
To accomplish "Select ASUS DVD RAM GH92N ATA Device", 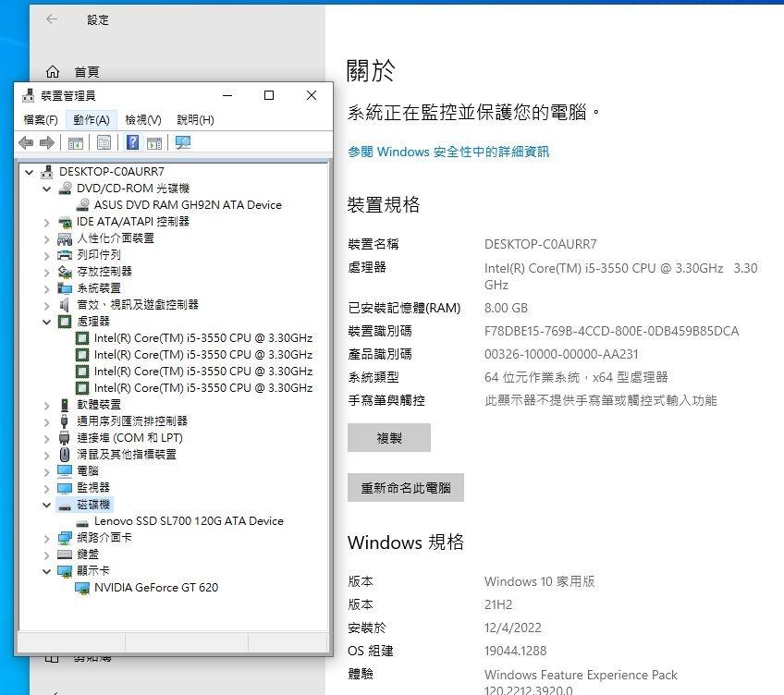I will (188, 205).
